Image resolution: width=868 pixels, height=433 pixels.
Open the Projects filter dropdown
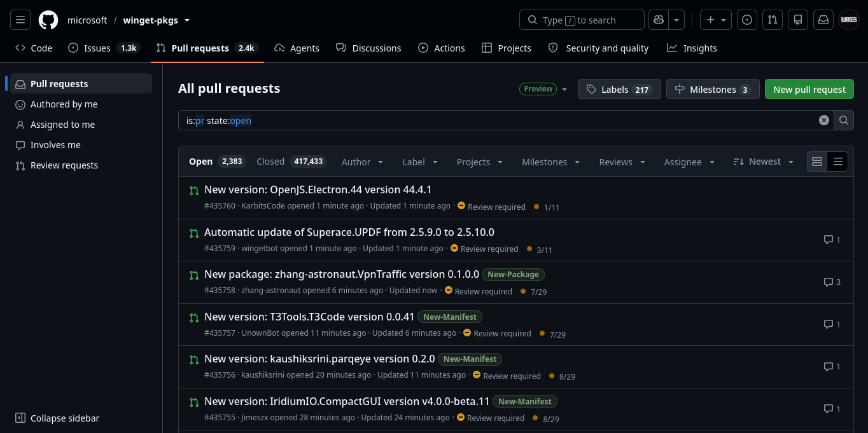pos(480,162)
